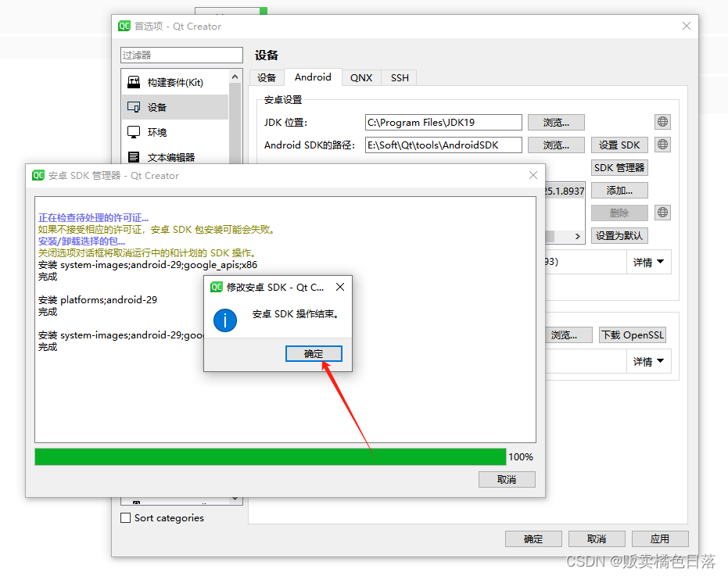Confirm dialog with 确定 button
The image size is (728, 576).
pos(313,353)
